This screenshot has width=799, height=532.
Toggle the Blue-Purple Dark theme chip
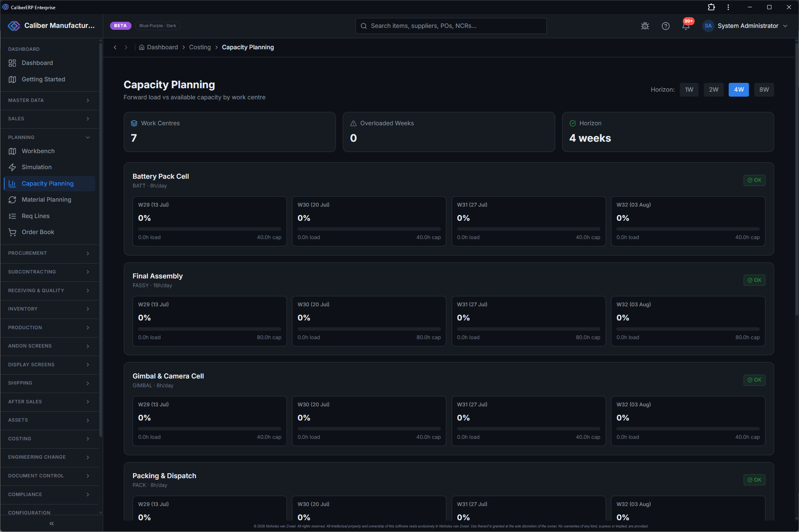click(x=158, y=26)
